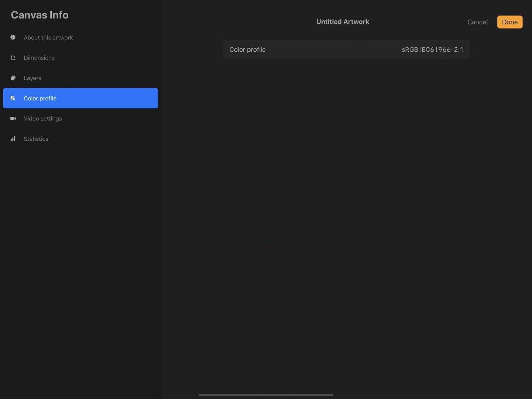Click the Layers stack icon

point(13,78)
